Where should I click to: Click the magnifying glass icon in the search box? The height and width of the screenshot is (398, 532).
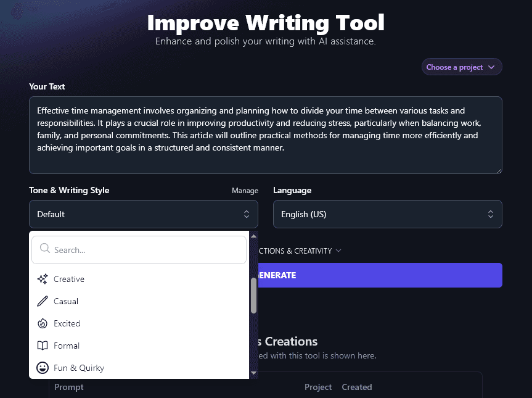pyautogui.click(x=44, y=248)
